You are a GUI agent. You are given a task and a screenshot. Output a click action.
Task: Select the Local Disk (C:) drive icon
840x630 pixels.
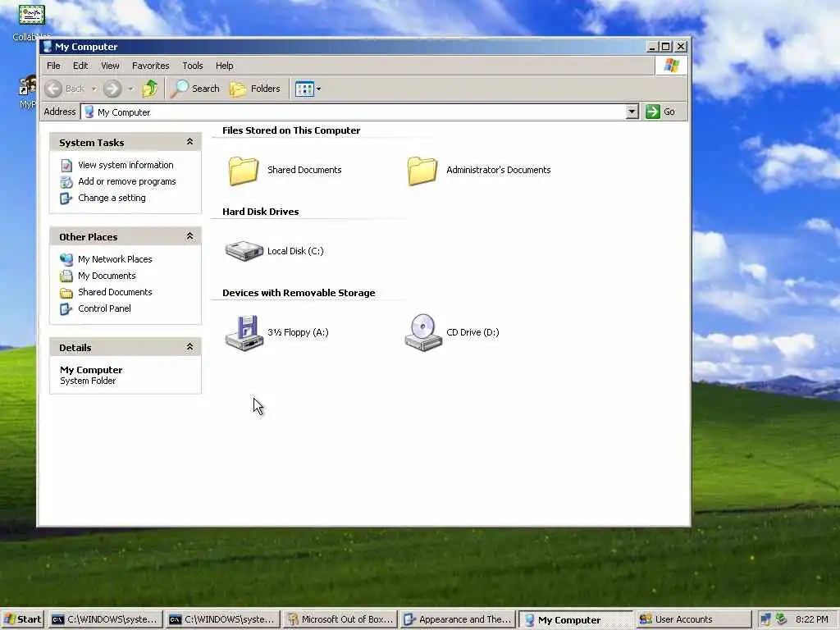244,251
